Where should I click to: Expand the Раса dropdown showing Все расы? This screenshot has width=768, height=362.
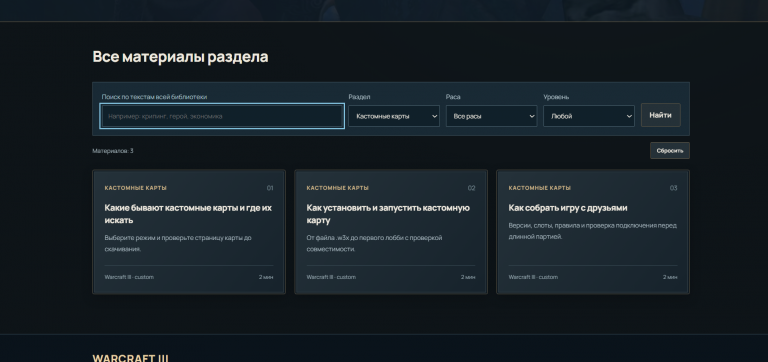coord(491,116)
